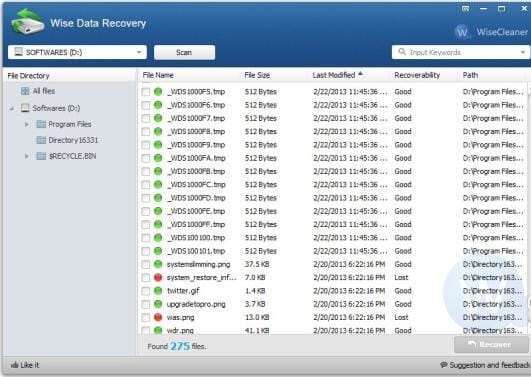Click the Wise Data Recovery logo icon
Viewport: 531px width, 377px height.
27,23
